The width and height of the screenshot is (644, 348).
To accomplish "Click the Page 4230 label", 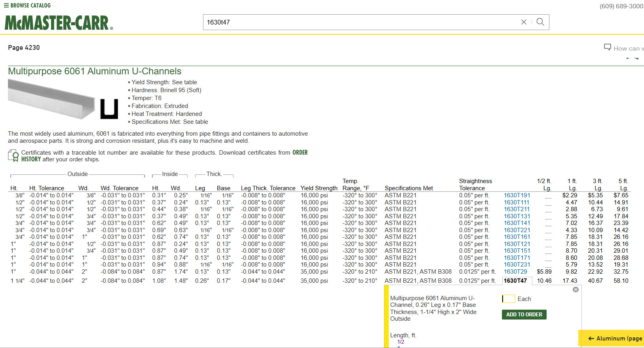I will [24, 47].
